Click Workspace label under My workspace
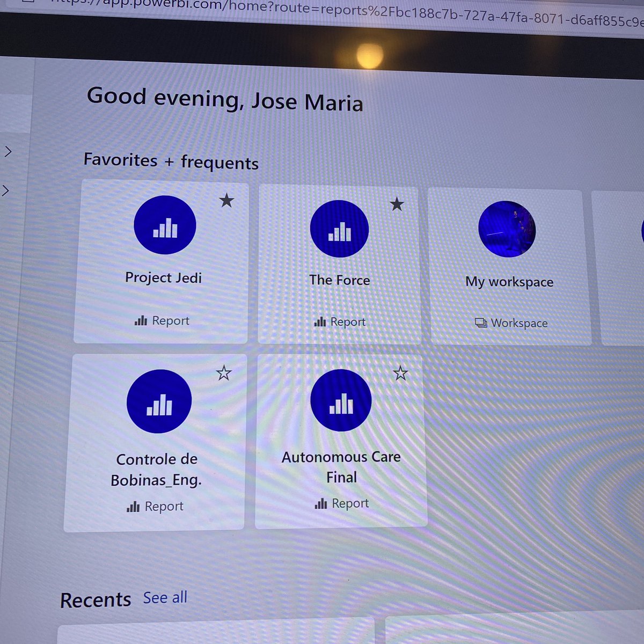This screenshot has width=644, height=644. pyautogui.click(x=511, y=323)
